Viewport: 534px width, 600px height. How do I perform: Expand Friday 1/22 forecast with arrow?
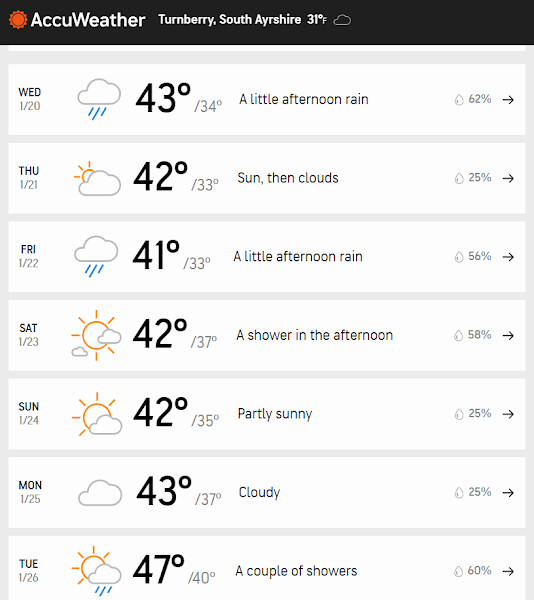(x=508, y=257)
